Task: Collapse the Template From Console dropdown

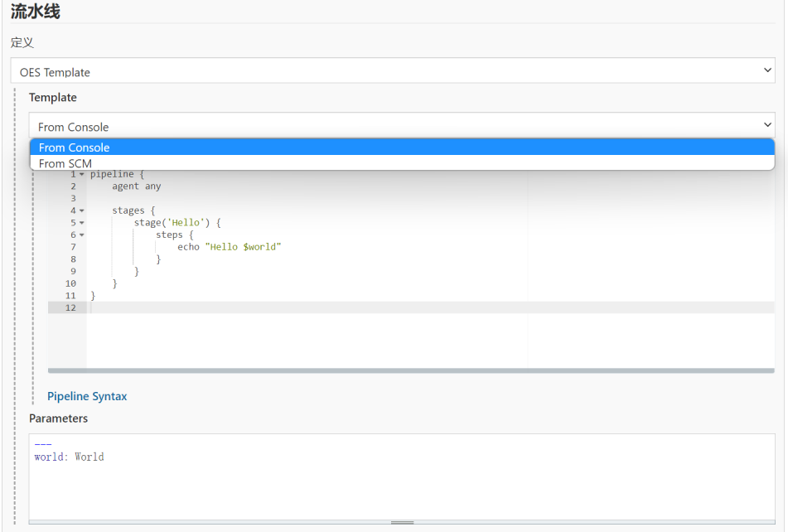Action: (x=402, y=125)
